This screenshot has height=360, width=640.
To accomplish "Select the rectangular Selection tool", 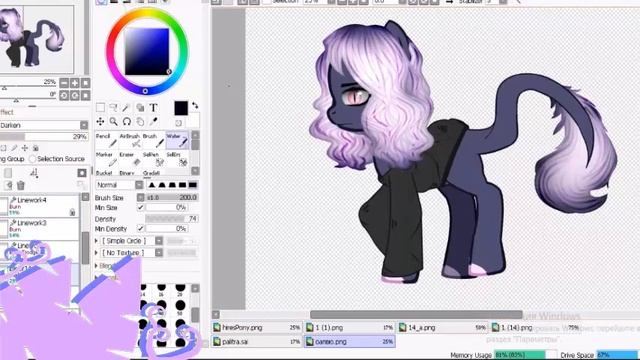I will click(x=100, y=108).
